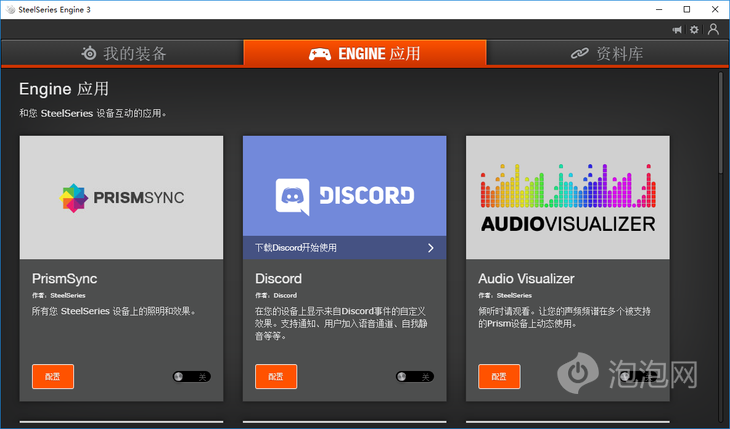Switch to the 我的装备 tab
The width and height of the screenshot is (730, 429).
tap(122, 53)
